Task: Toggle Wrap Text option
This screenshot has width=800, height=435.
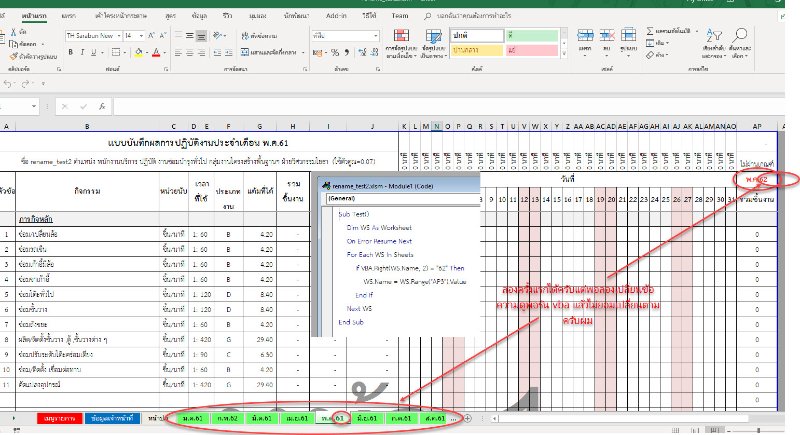Action: 260,34
